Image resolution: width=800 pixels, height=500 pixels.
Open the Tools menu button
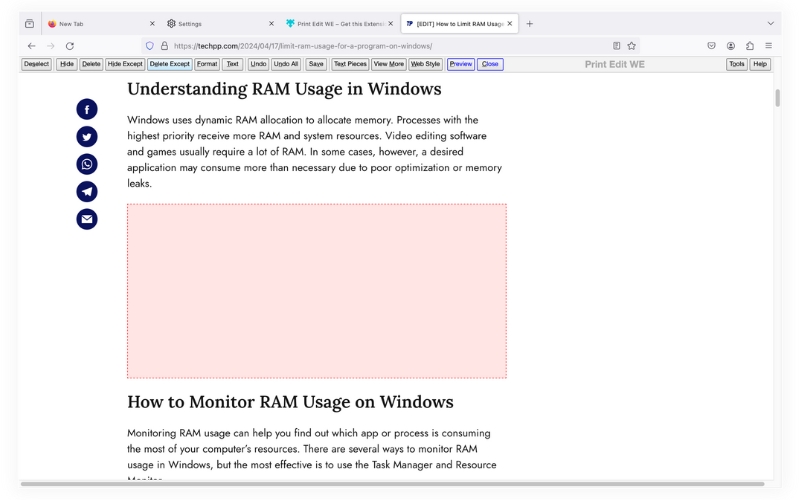pos(736,64)
